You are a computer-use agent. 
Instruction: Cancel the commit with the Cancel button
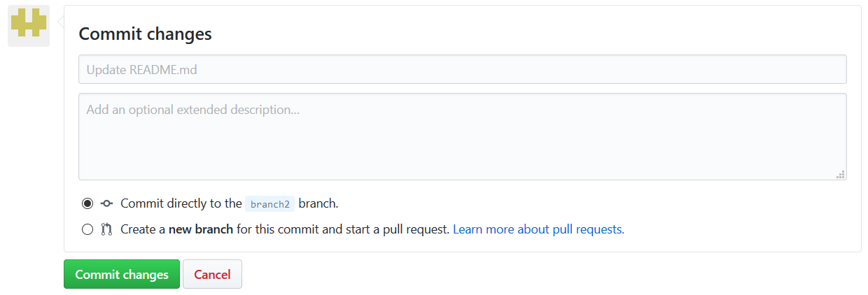212,274
